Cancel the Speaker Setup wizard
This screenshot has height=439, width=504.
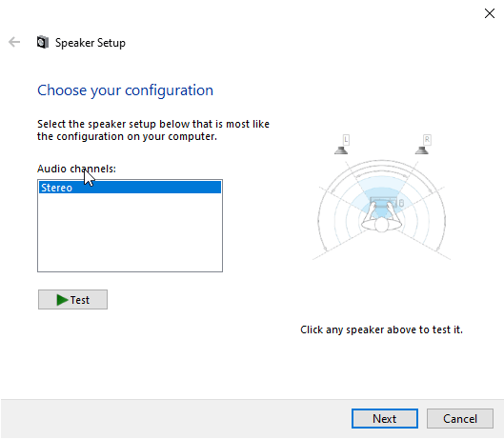(460, 418)
